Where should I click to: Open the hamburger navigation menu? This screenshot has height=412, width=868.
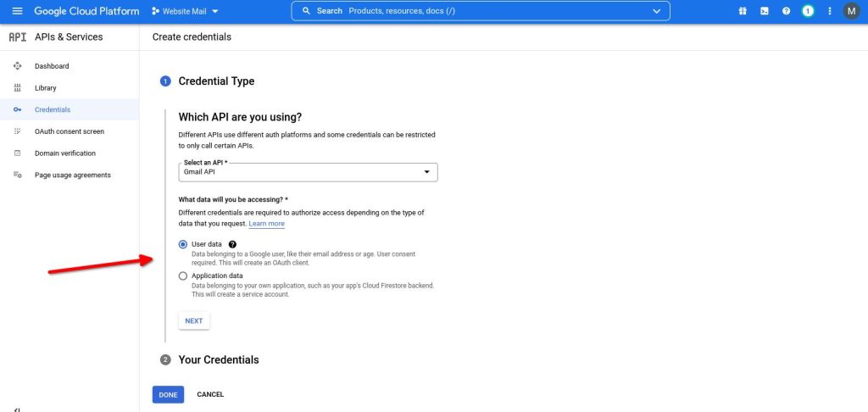point(17,11)
